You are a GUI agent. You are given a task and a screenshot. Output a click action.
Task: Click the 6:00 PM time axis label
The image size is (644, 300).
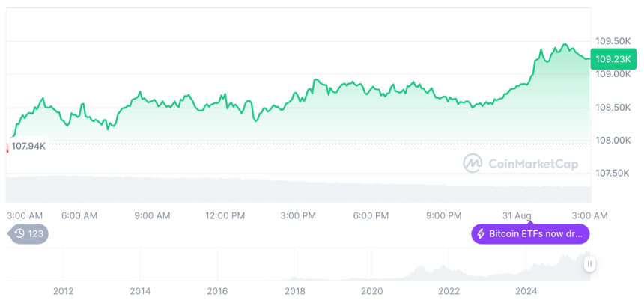371,215
